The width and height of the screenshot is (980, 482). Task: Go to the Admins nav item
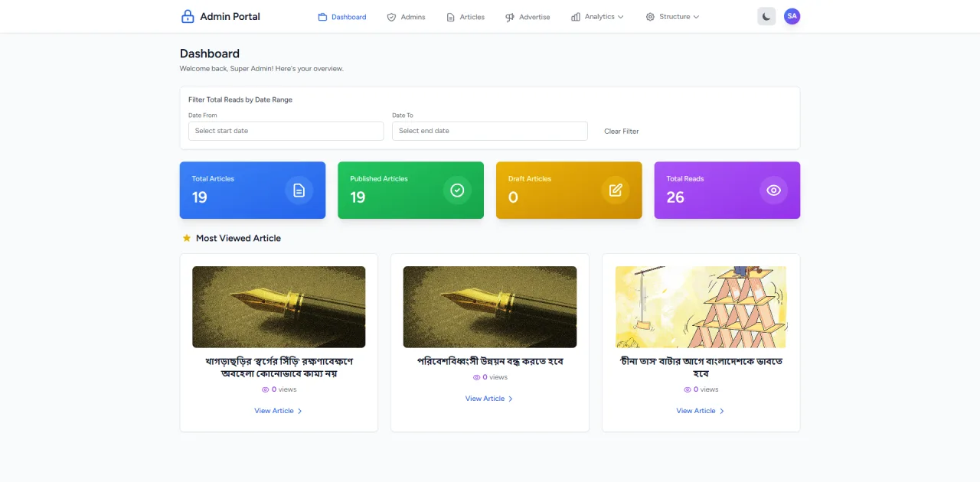tap(406, 17)
